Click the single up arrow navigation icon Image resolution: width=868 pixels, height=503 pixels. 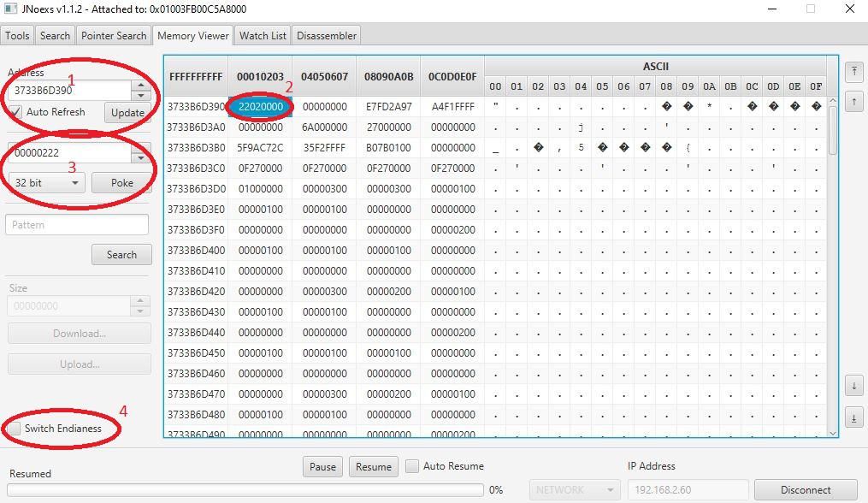pos(853,102)
